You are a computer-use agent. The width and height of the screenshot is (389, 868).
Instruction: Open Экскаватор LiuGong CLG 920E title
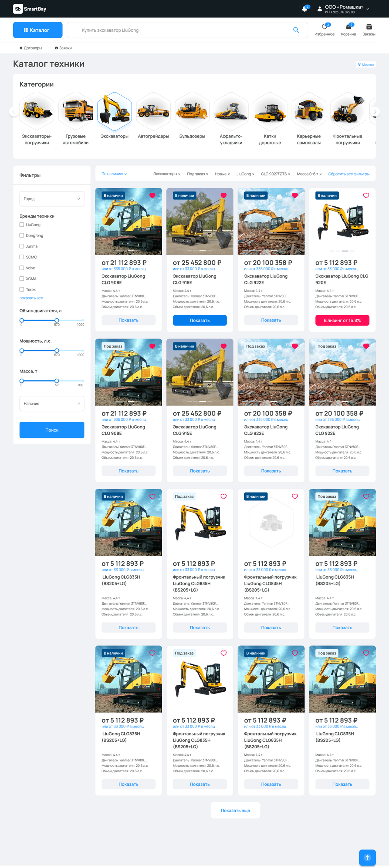click(x=341, y=279)
